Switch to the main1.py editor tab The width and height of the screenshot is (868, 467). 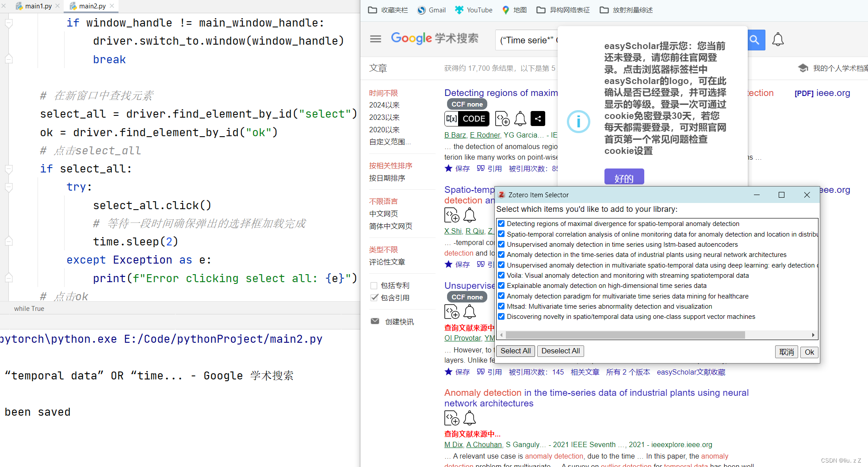pyautogui.click(x=34, y=6)
